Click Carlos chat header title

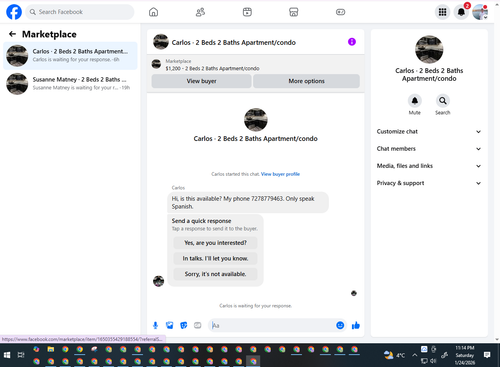[234, 42]
